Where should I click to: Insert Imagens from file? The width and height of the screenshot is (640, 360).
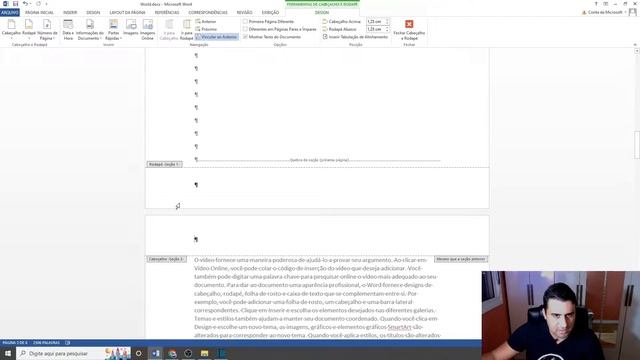pos(131,28)
